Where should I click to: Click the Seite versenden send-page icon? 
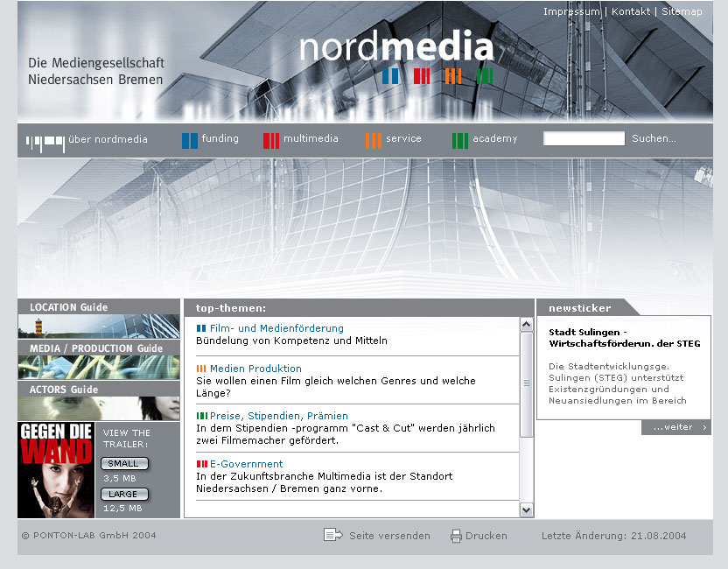click(x=332, y=535)
